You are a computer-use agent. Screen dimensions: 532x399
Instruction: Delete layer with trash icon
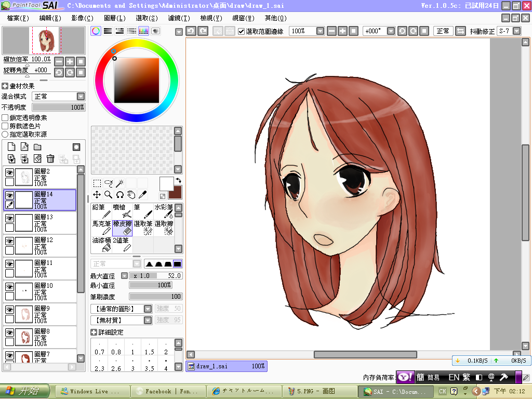pyautogui.click(x=50, y=158)
